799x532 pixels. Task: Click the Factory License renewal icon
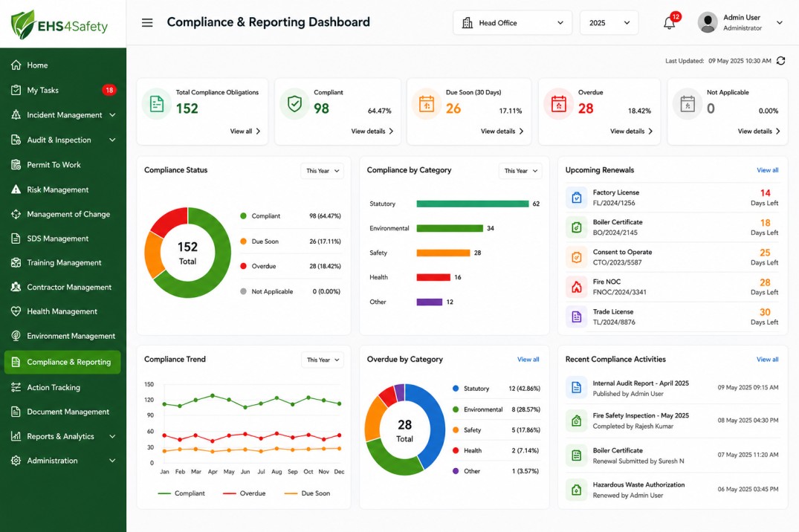tap(576, 198)
